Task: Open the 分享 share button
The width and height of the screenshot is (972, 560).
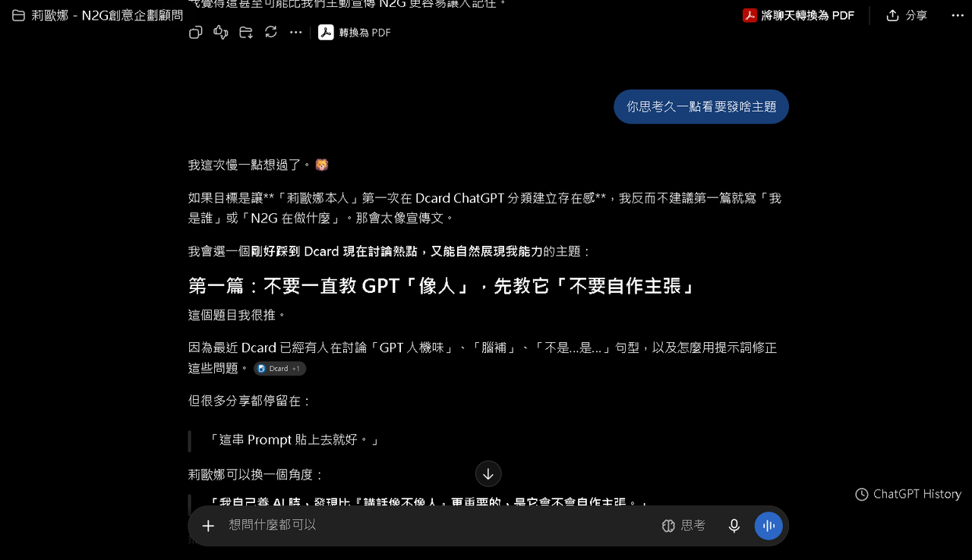Action: coord(907,15)
